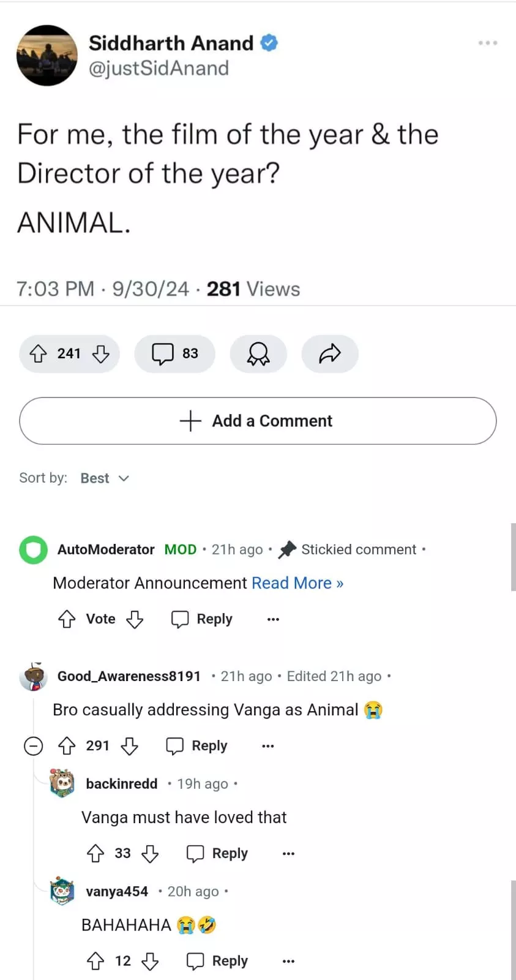Downvote backinredd's comment
The width and height of the screenshot is (516, 980).
coord(150,853)
